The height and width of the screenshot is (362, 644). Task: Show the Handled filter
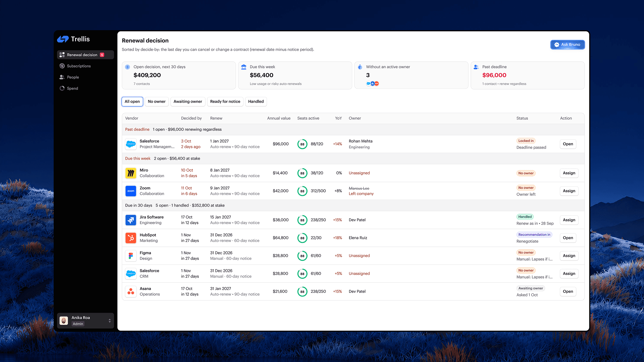256,102
